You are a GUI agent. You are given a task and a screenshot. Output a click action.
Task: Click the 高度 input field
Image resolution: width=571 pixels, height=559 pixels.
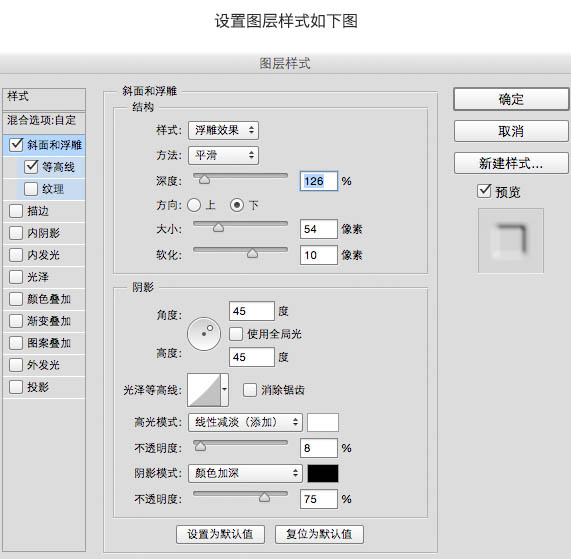tap(252, 357)
